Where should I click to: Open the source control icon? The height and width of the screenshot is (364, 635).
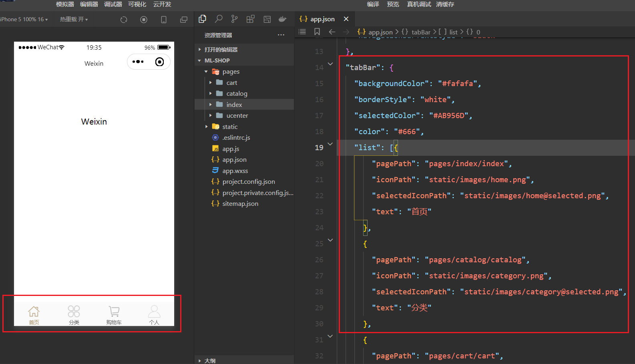pyautogui.click(x=235, y=19)
